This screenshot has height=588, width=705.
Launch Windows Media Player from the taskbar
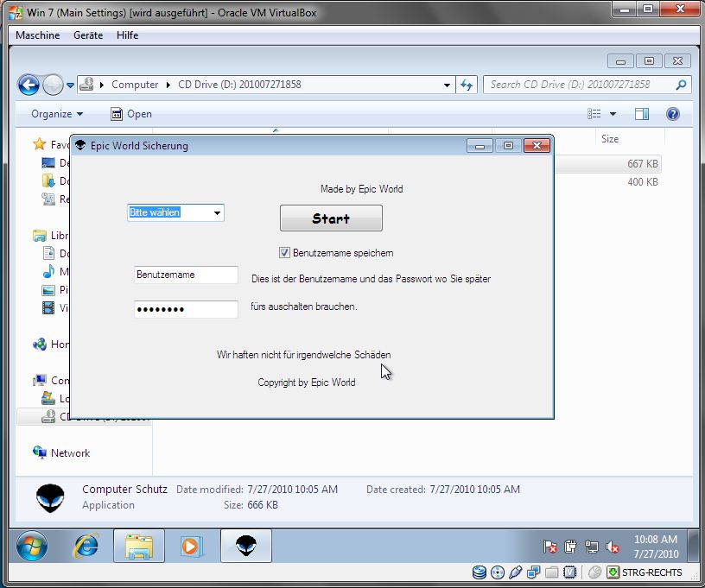pos(191,546)
